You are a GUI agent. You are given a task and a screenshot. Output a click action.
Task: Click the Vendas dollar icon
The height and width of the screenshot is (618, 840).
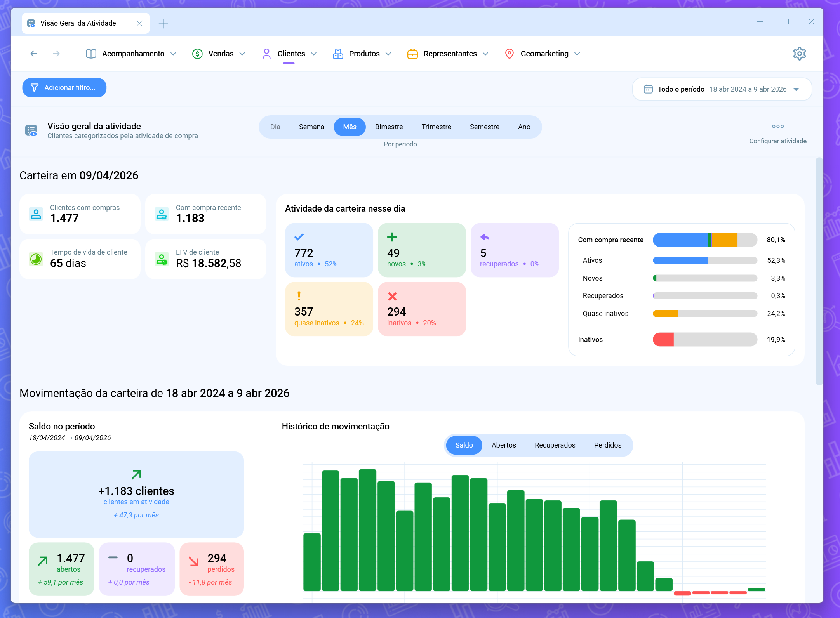pos(197,54)
